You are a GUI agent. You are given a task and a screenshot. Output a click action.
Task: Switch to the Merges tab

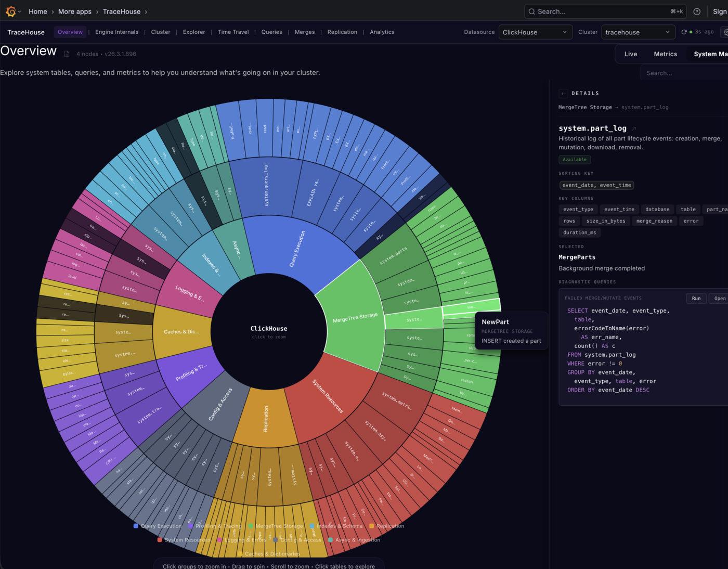click(305, 32)
